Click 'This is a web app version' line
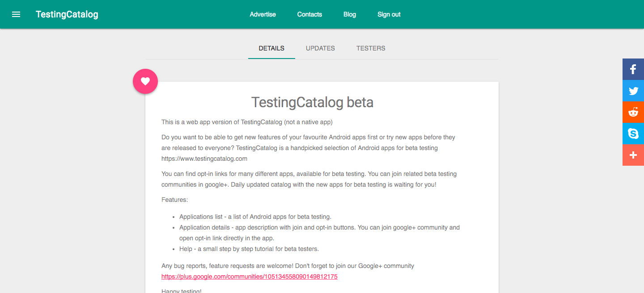The width and height of the screenshot is (644, 293). tap(247, 122)
